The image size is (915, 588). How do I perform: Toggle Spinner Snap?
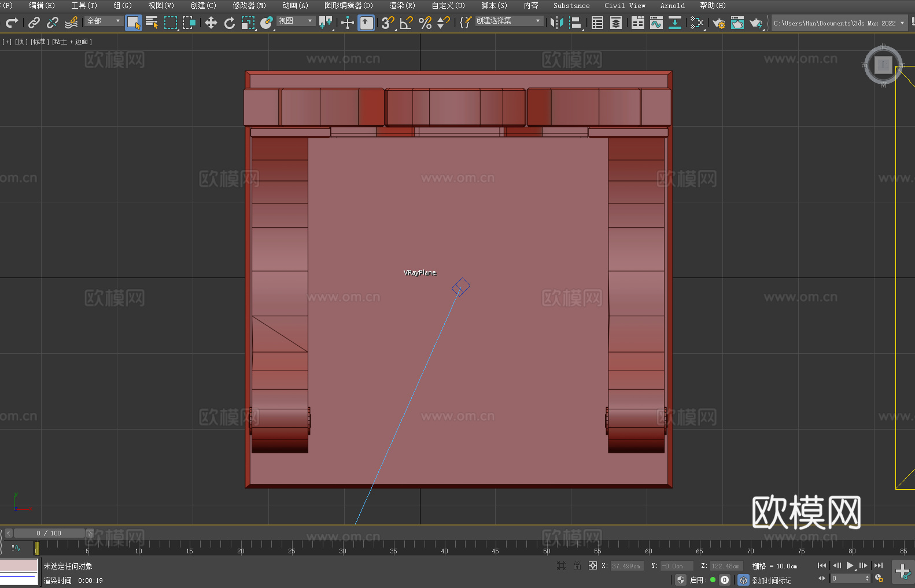tap(444, 23)
